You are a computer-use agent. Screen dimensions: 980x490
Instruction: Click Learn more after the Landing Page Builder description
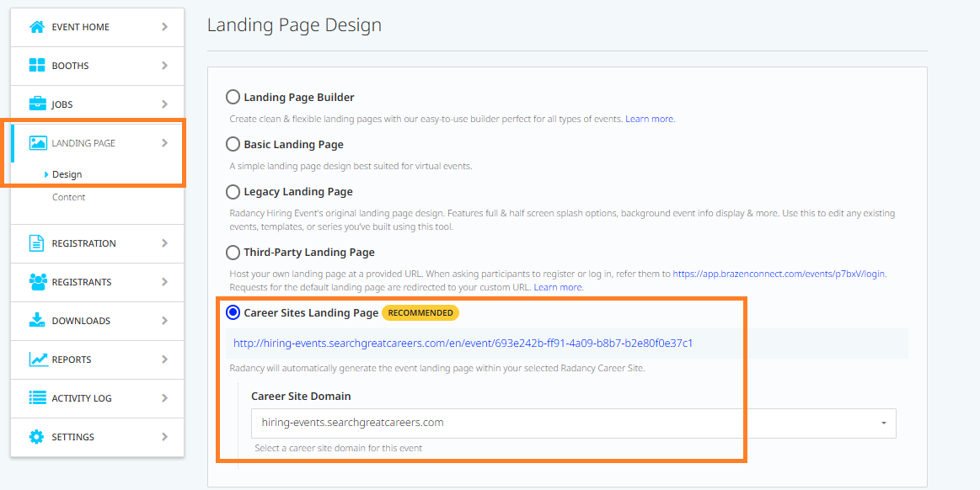pos(649,119)
